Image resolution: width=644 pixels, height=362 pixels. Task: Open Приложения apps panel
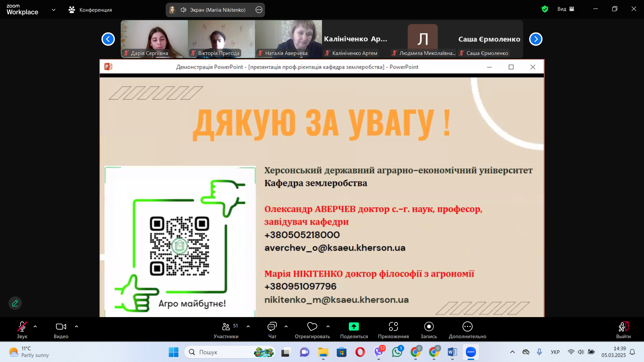pyautogui.click(x=393, y=330)
